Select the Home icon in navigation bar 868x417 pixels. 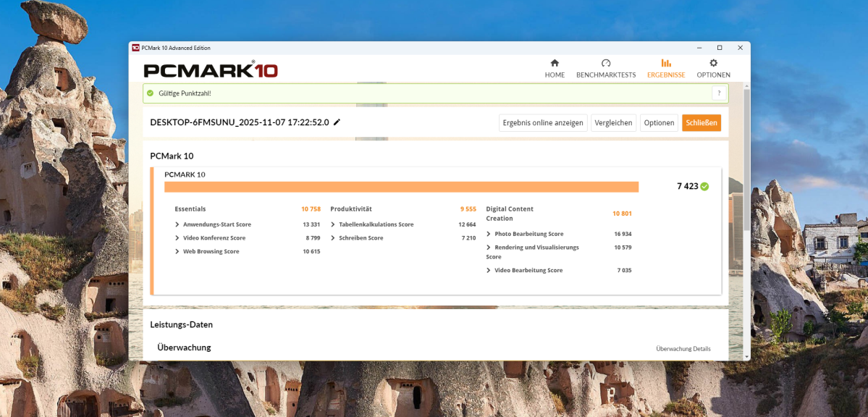coord(555,64)
